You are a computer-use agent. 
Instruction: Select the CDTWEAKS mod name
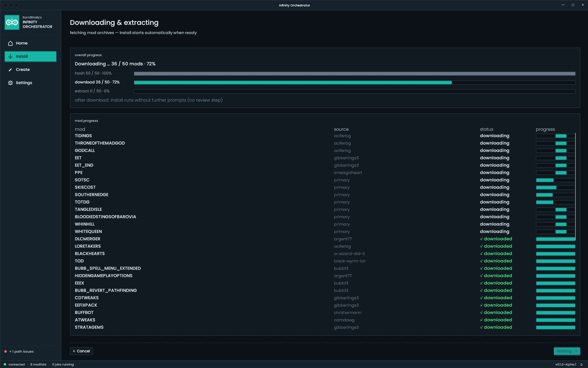(87, 298)
